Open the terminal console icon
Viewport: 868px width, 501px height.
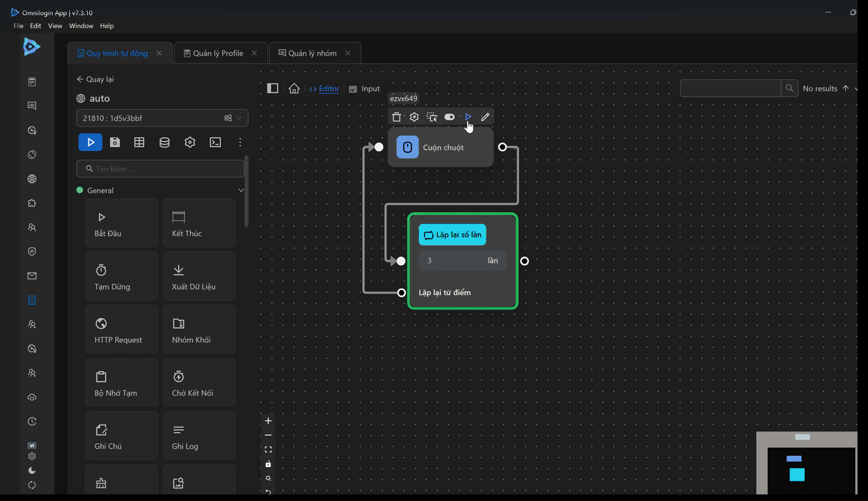pyautogui.click(x=216, y=142)
